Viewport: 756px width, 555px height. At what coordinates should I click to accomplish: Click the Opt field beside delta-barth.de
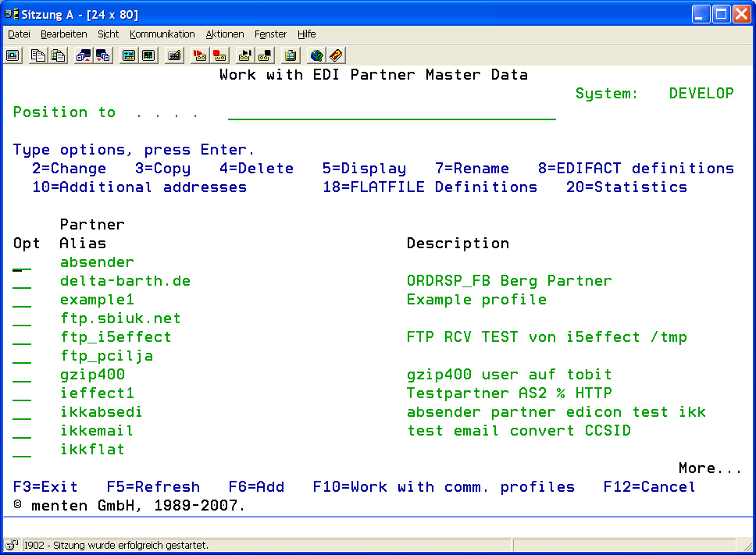point(22,281)
